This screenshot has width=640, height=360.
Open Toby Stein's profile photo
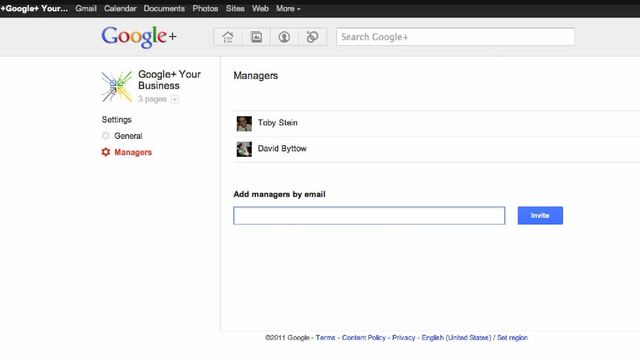[244, 123]
